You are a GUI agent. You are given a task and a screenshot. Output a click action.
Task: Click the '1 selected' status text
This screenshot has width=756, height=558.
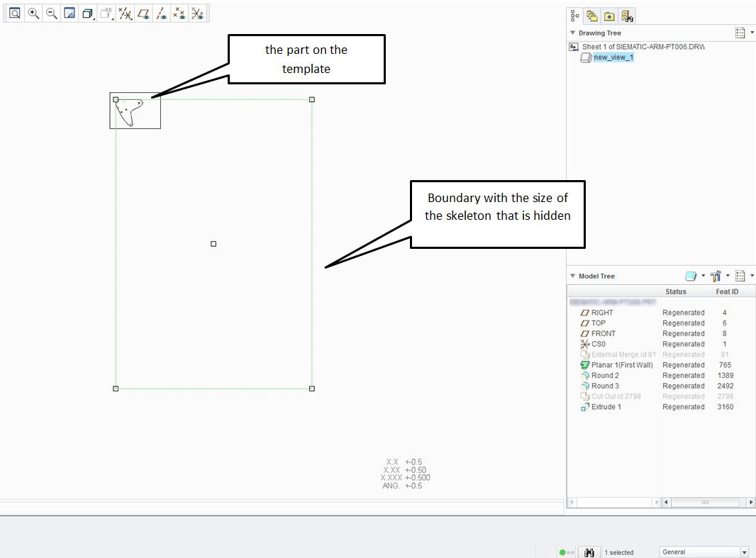[x=619, y=553]
